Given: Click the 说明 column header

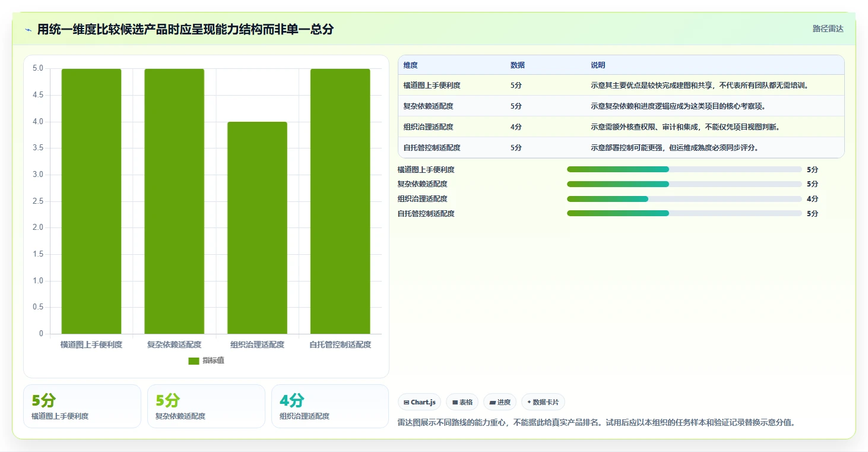Looking at the screenshot, I should point(598,65).
